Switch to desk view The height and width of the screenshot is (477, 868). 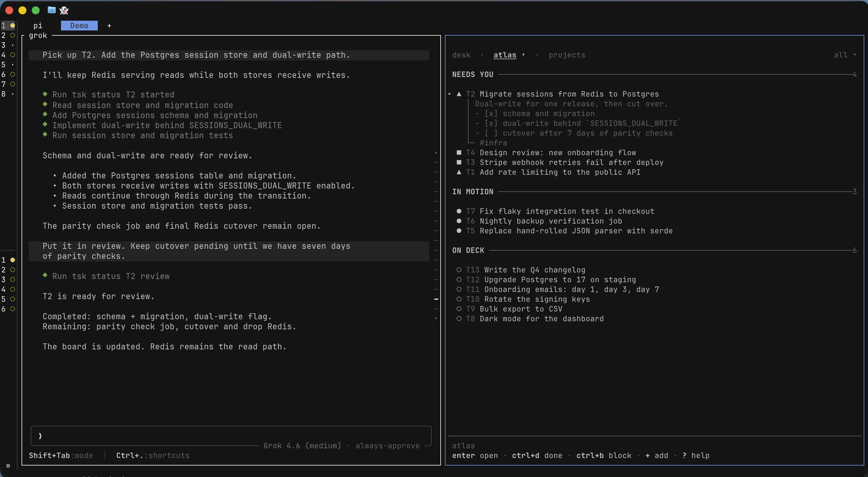[461, 55]
